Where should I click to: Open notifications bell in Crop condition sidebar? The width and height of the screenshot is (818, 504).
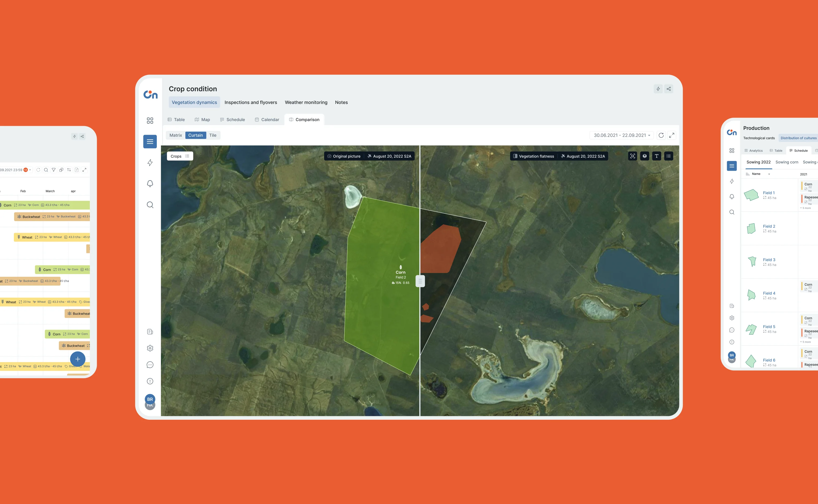pyautogui.click(x=150, y=184)
